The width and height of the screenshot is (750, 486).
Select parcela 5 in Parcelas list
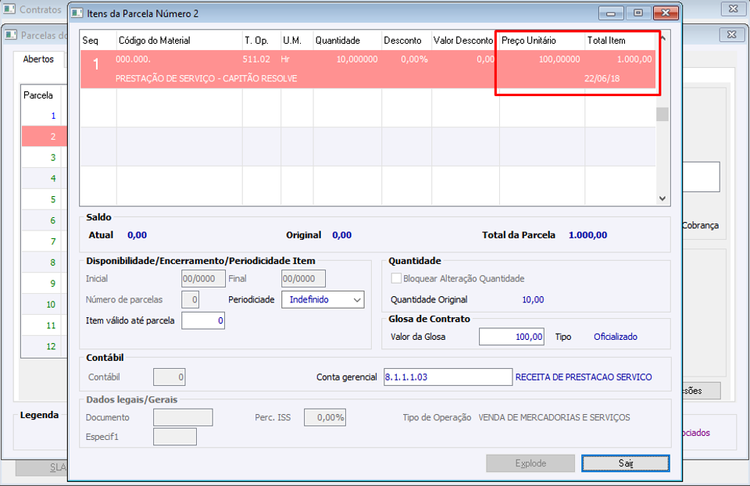click(x=44, y=199)
